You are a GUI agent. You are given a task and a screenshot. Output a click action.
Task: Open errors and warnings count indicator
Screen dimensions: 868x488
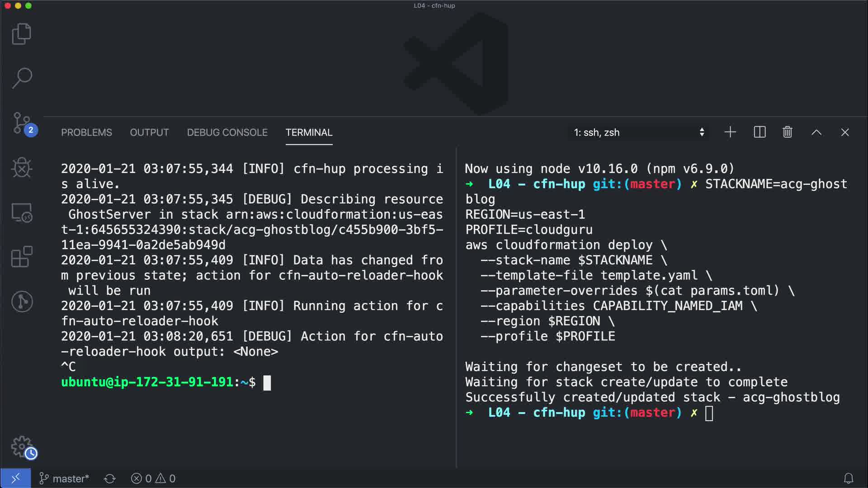[x=153, y=479]
